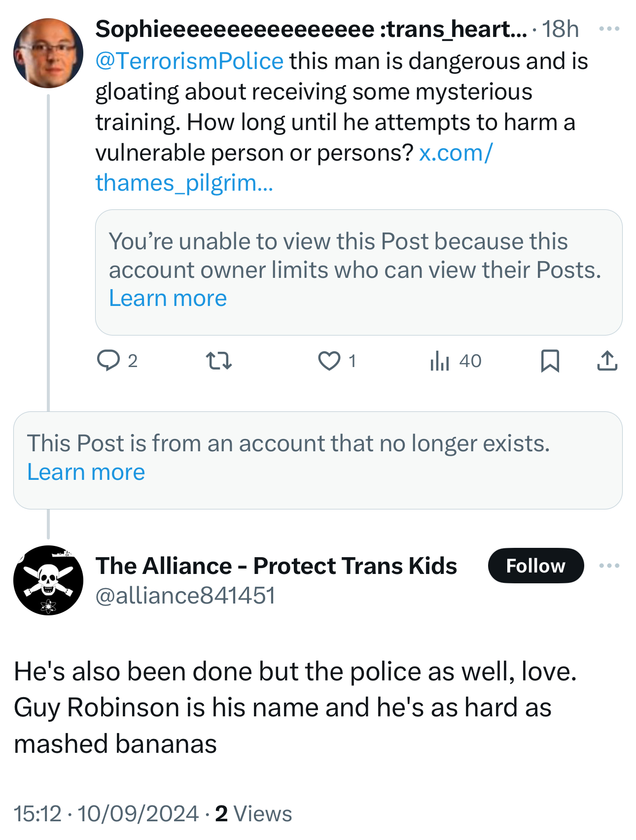636x840 pixels.
Task: Bookmark Sophie's post
Action: (550, 361)
